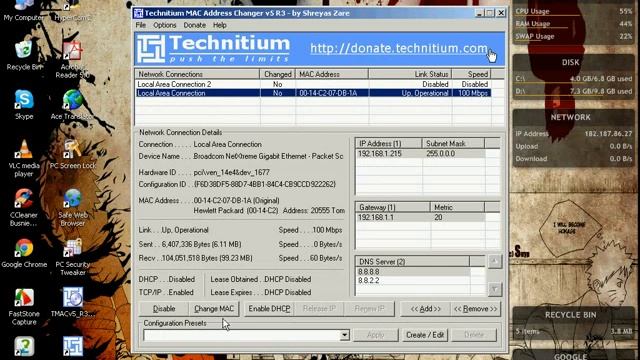This screenshot has height=360, width=640.
Task: Click the << Remove >> button
Action: [476, 309]
